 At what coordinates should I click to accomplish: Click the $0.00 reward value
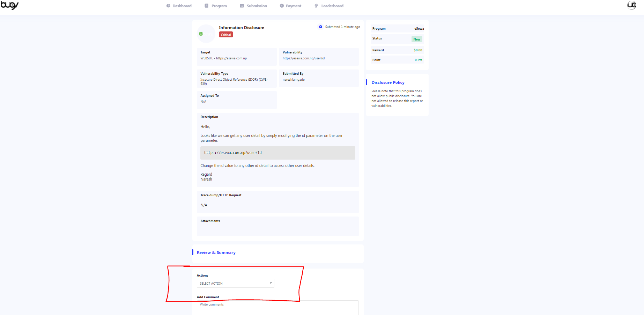click(418, 50)
